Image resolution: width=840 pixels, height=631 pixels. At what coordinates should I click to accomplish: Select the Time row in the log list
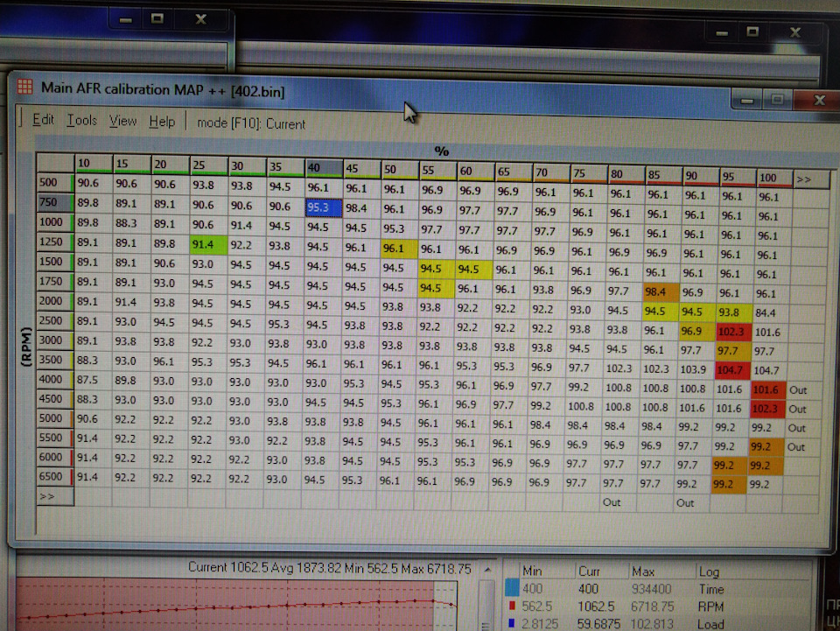pos(657,589)
